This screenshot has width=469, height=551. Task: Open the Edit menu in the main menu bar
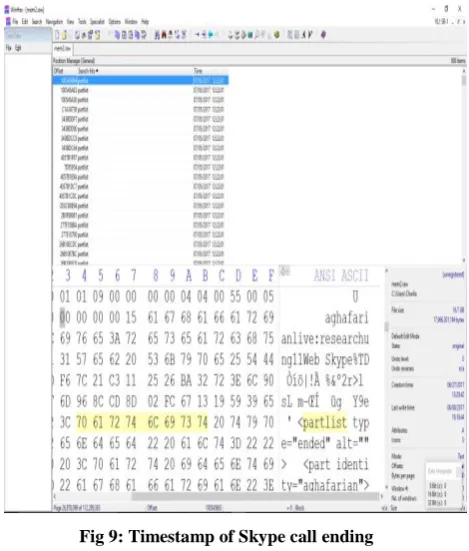[25, 22]
